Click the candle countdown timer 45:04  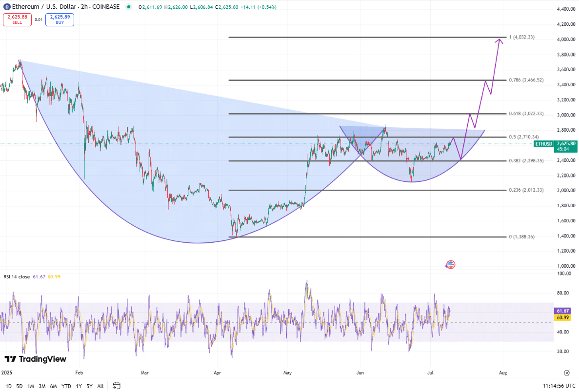[563, 149]
